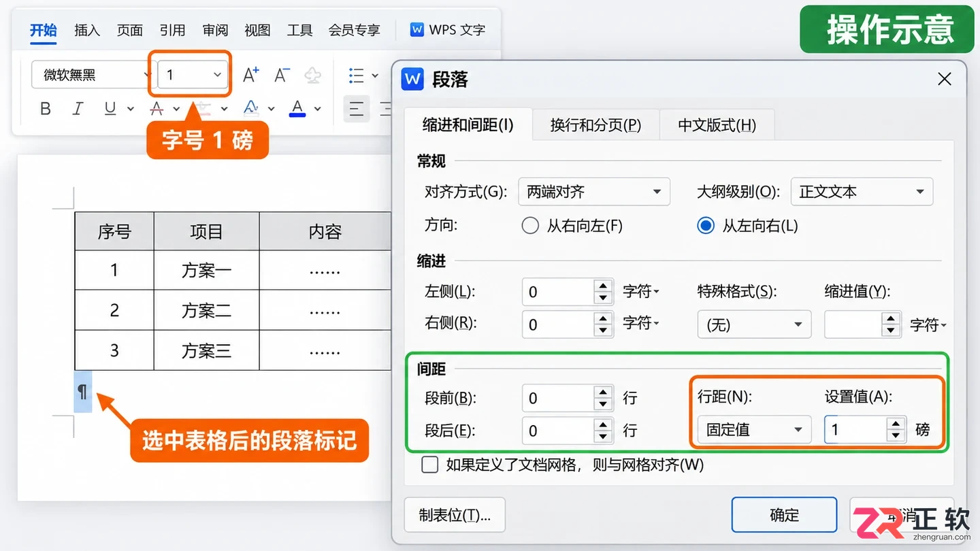The height and width of the screenshot is (551, 980).
Task: Open the 字符 unit dropdown for 左侧 indent
Action: pos(642,291)
